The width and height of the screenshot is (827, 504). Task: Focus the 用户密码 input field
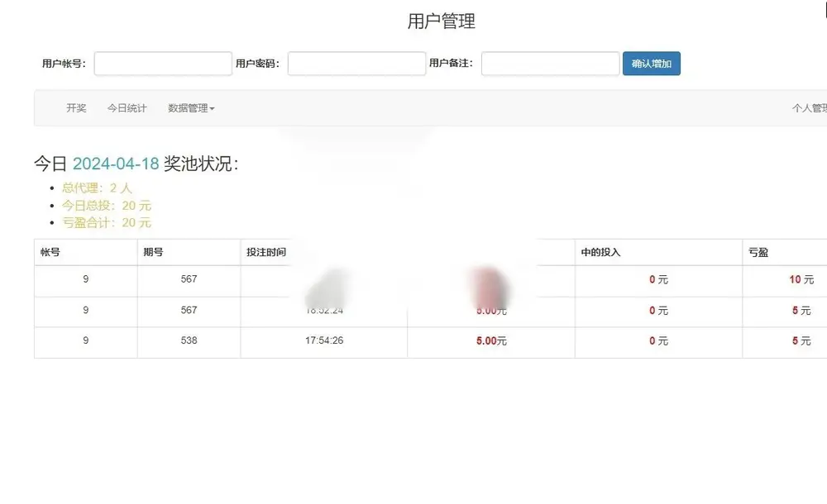pos(356,64)
